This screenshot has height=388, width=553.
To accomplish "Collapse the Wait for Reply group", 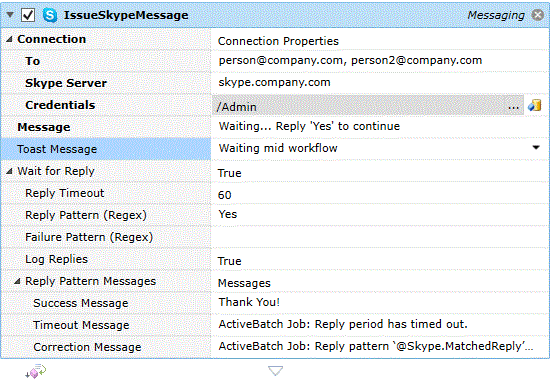I will tap(10, 171).
